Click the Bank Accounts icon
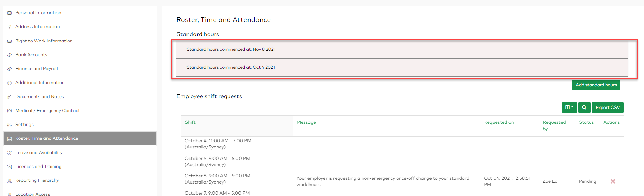Screen dimensions: 644x196 [10, 55]
